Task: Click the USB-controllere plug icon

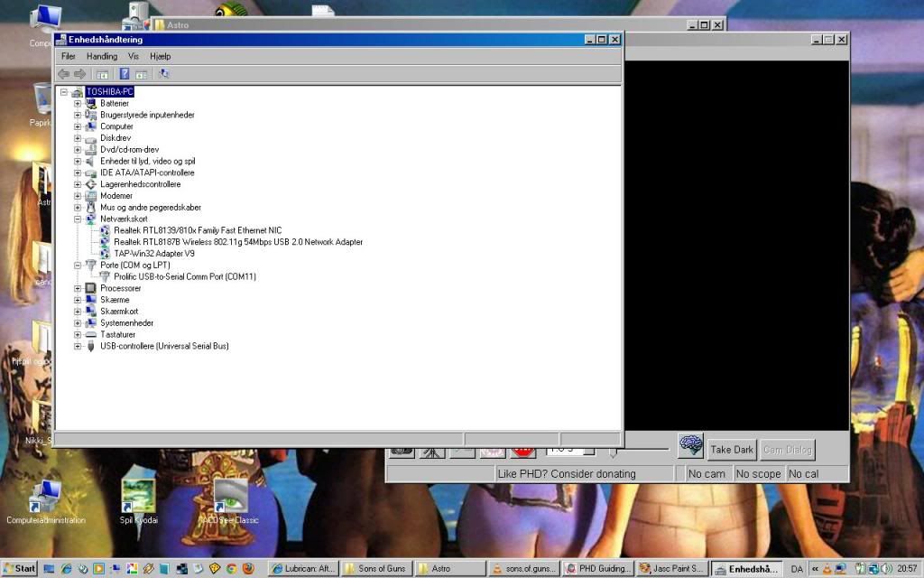Action: [91, 346]
